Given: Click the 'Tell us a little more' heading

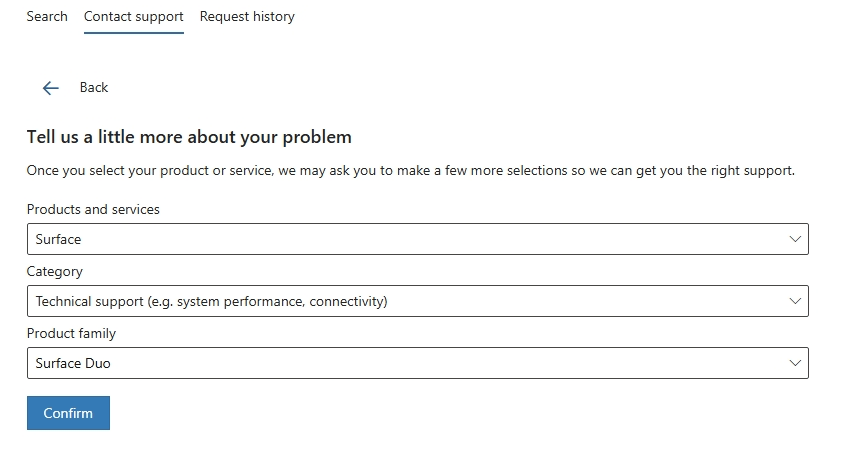Looking at the screenshot, I should (189, 137).
